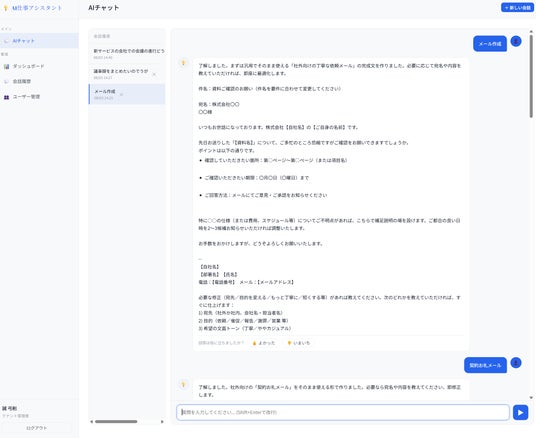Image resolution: width=536 pixels, height=438 pixels.
Task: Click the thumbs-down いまいち feedback button
Action: (298, 343)
